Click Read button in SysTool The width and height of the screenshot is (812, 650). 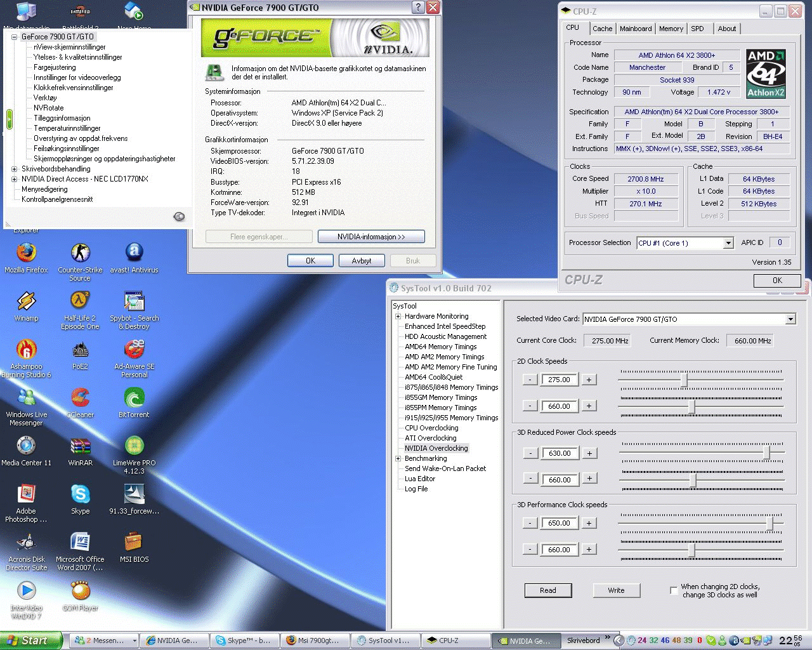pos(548,590)
